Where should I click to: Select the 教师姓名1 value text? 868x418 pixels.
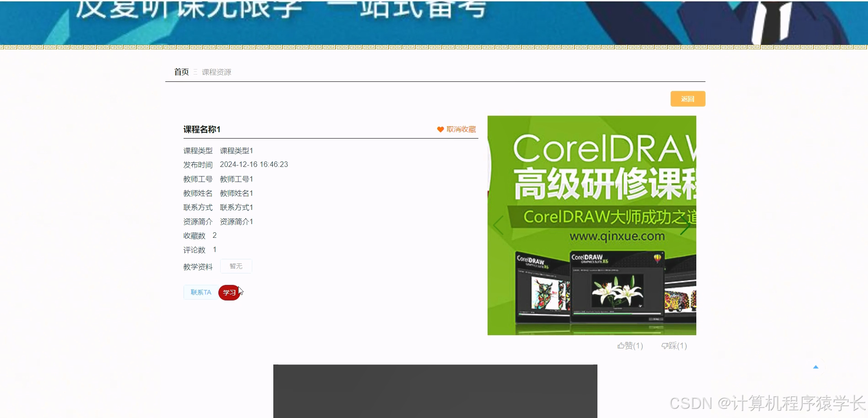(x=237, y=193)
